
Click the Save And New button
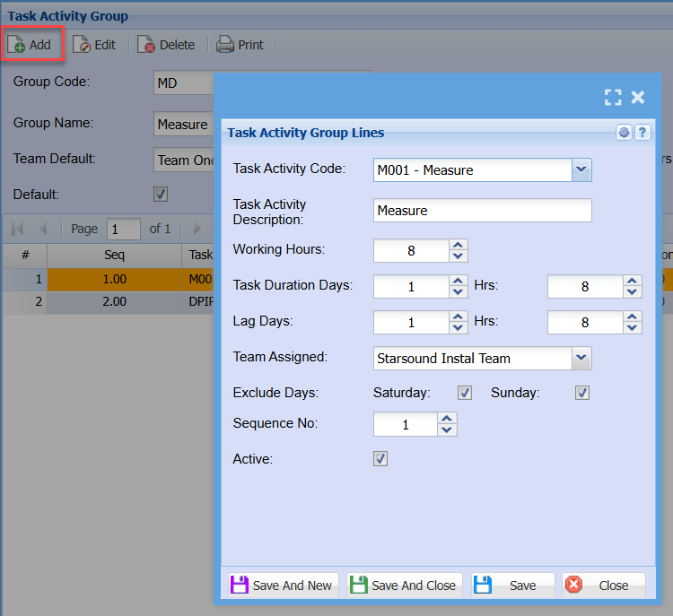coord(283,586)
